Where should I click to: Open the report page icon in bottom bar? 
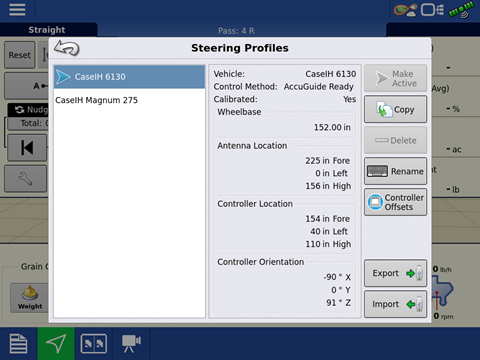(18, 343)
